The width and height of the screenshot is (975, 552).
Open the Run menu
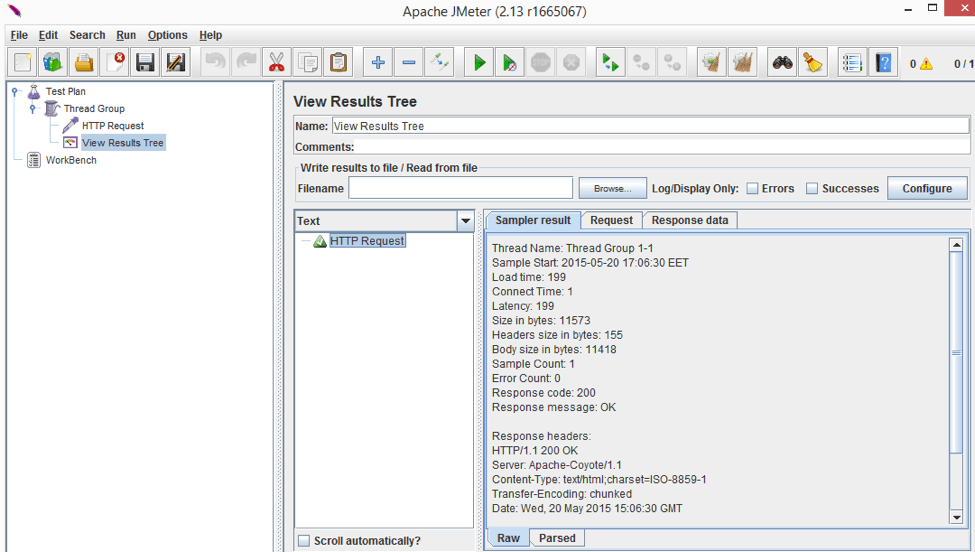(x=126, y=35)
